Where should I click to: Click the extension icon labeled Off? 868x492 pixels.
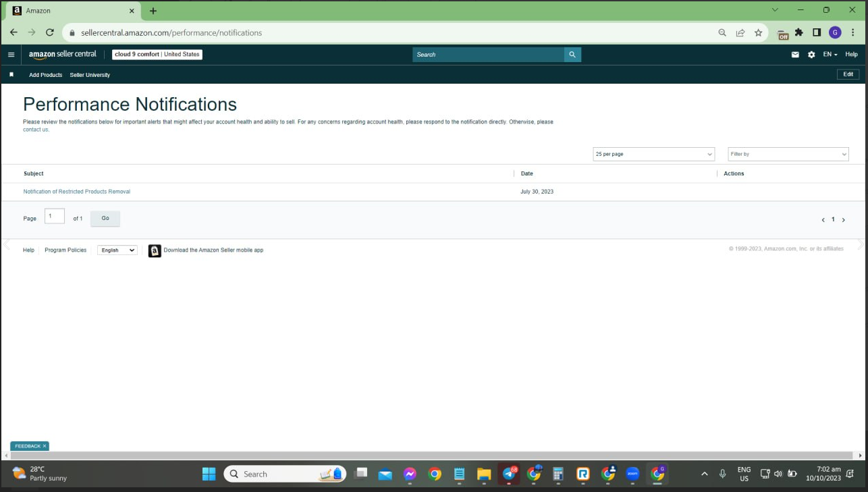tap(783, 34)
